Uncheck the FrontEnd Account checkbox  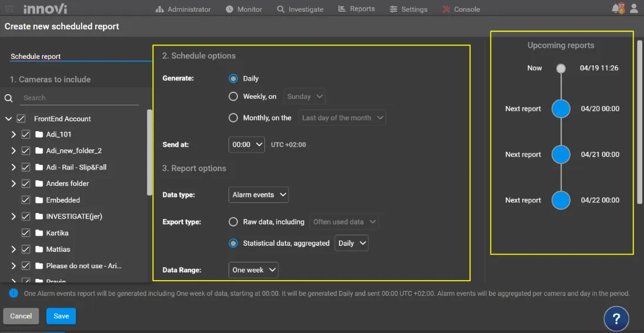[x=21, y=119]
